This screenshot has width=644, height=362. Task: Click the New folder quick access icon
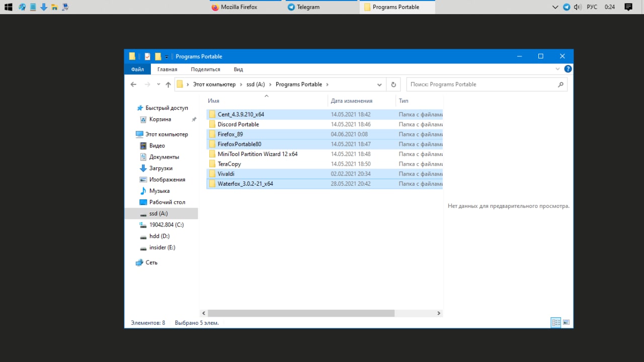(158, 56)
